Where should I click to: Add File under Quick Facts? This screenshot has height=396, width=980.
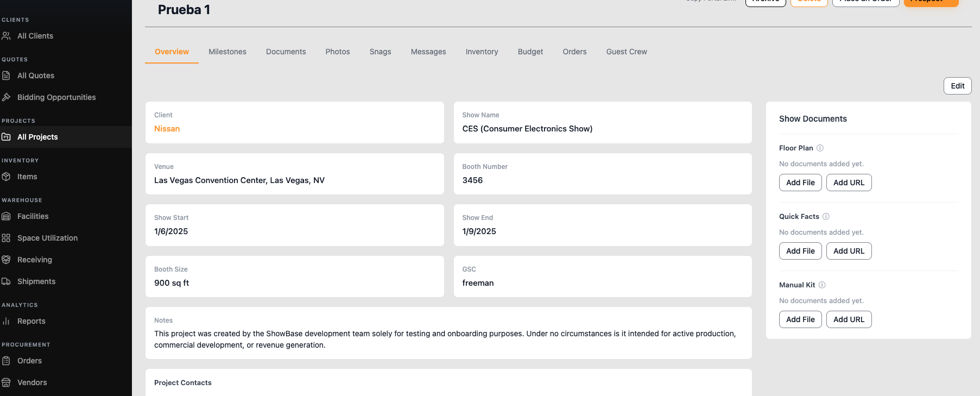800,251
